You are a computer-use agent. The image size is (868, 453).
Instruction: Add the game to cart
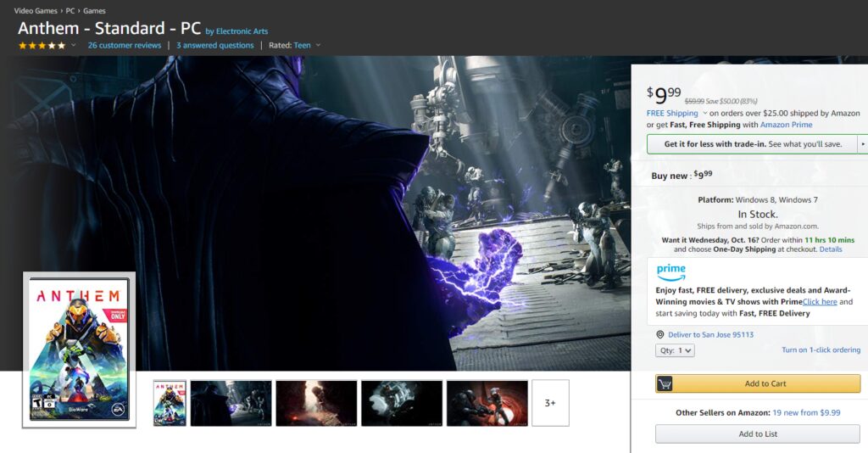point(758,383)
